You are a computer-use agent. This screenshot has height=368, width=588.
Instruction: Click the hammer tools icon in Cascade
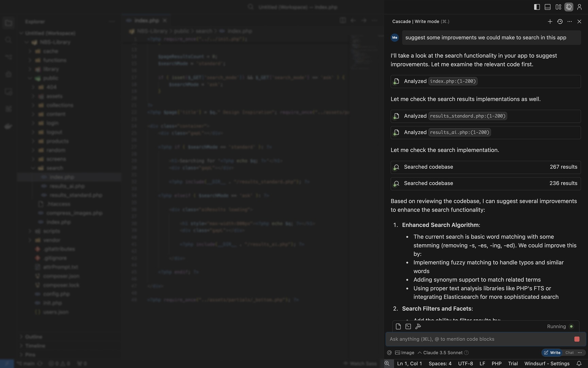418,326
